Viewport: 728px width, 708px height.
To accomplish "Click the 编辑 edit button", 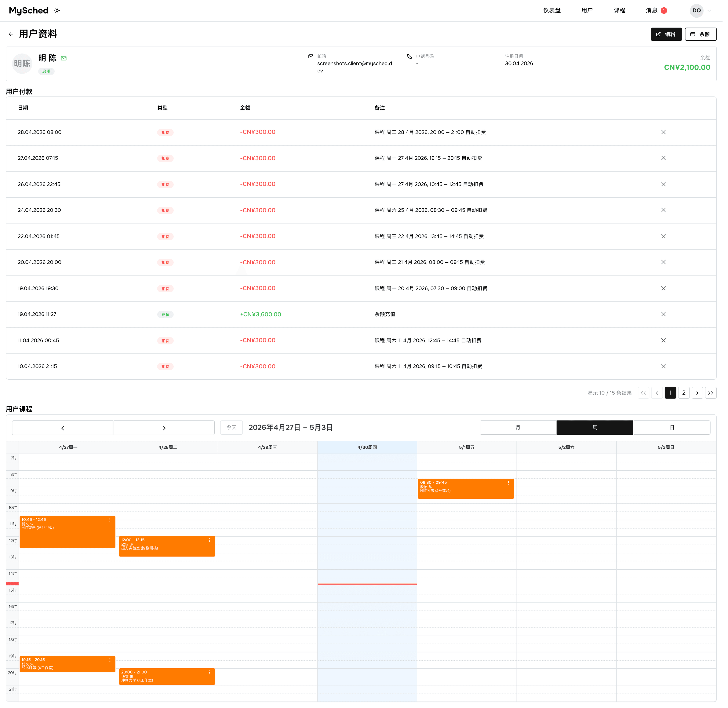I will click(x=671, y=34).
